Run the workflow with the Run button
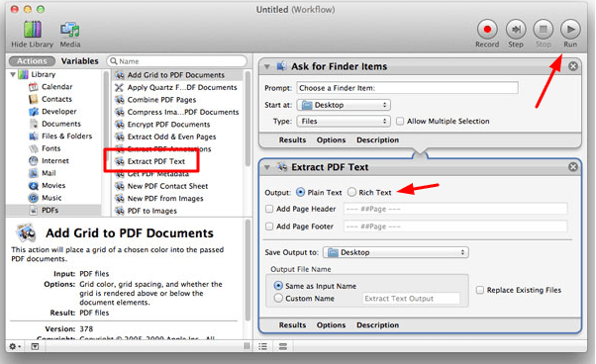Image resolution: width=596 pixels, height=364 pixels. (570, 30)
